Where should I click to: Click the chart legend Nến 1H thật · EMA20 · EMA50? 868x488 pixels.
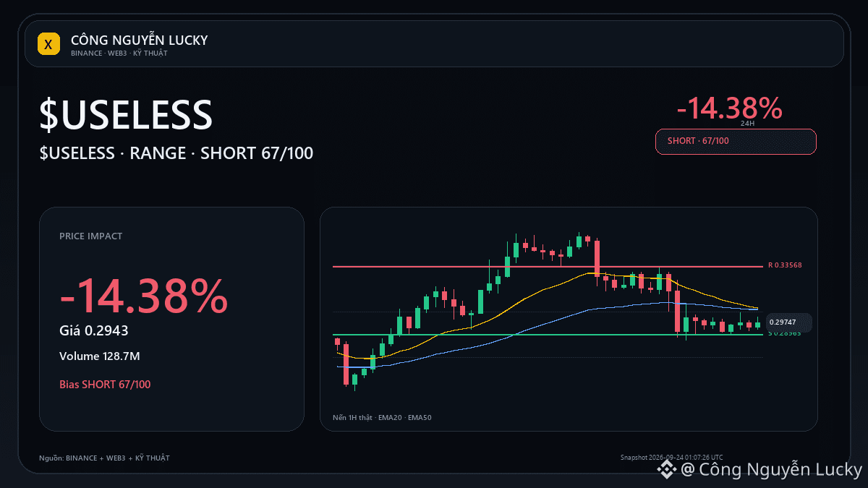382,417
